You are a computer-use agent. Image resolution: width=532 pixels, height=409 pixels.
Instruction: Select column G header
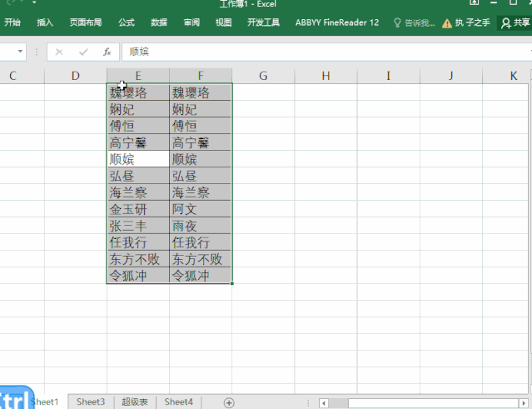click(263, 76)
